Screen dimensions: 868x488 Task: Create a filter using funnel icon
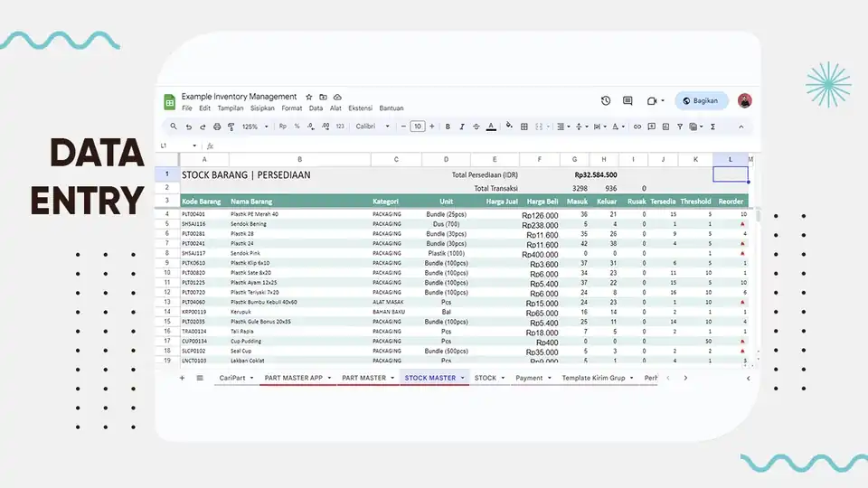680,127
